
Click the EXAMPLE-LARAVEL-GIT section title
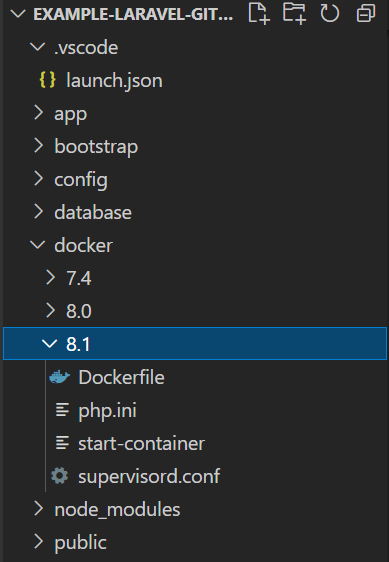point(133,14)
